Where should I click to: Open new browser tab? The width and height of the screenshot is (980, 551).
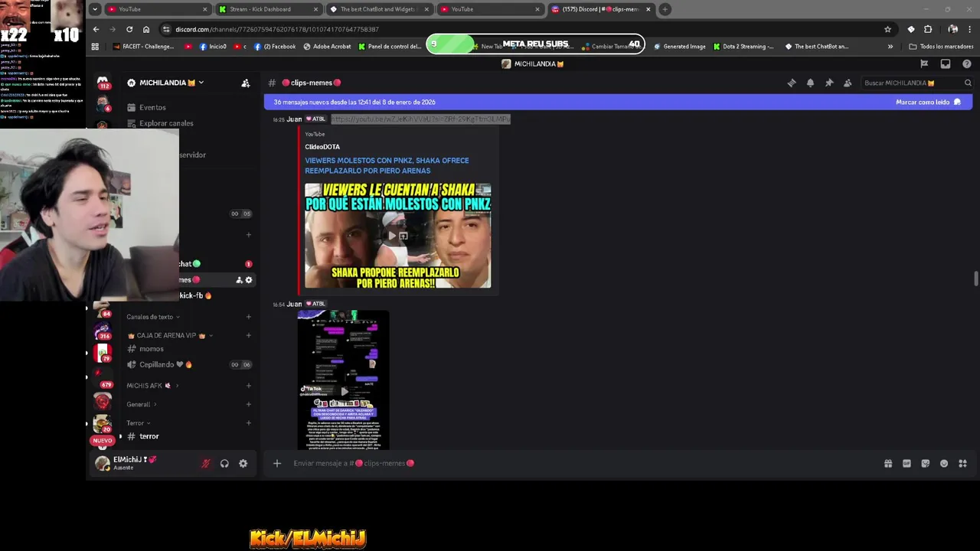tap(665, 9)
